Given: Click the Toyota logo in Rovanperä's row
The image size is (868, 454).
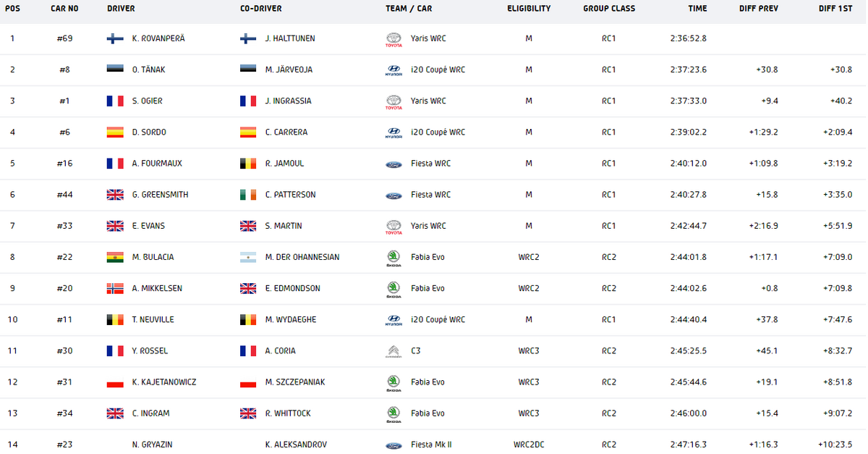Looking at the screenshot, I should (393, 40).
